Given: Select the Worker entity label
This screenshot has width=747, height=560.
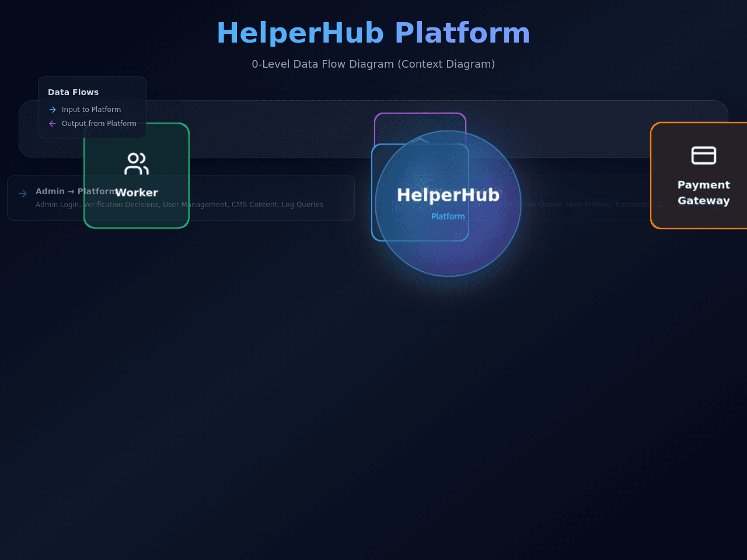Looking at the screenshot, I should [x=137, y=192].
